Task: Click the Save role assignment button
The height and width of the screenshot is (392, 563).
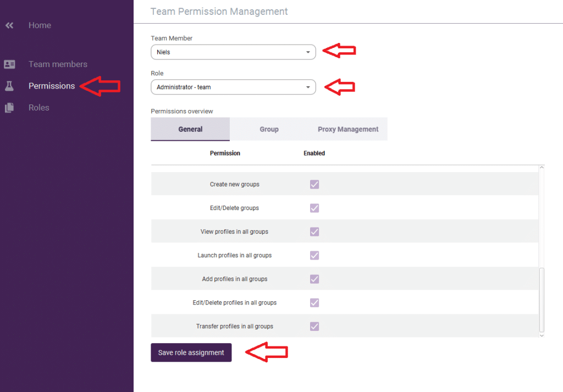Action: [x=191, y=352]
